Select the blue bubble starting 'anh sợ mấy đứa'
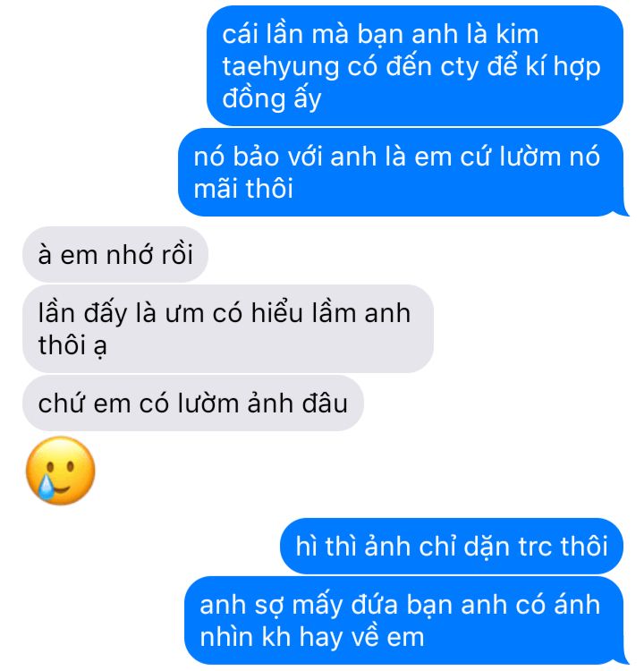Screen dimensions: 644x671 coord(406,620)
